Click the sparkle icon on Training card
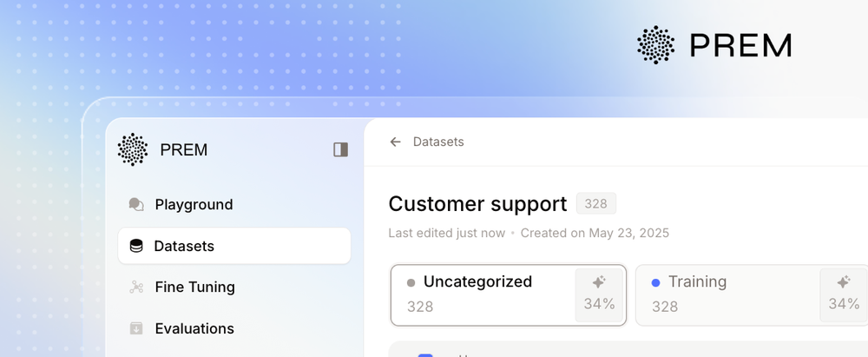 pos(843,282)
